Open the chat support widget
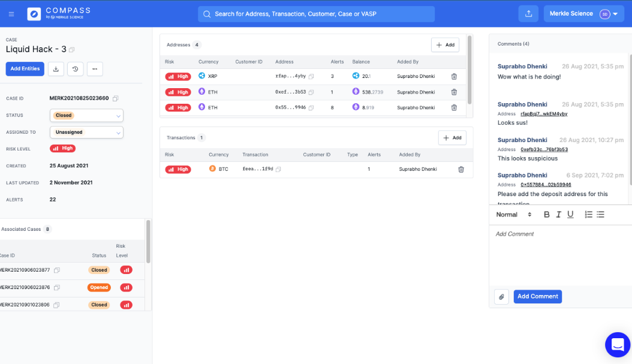 [618, 345]
